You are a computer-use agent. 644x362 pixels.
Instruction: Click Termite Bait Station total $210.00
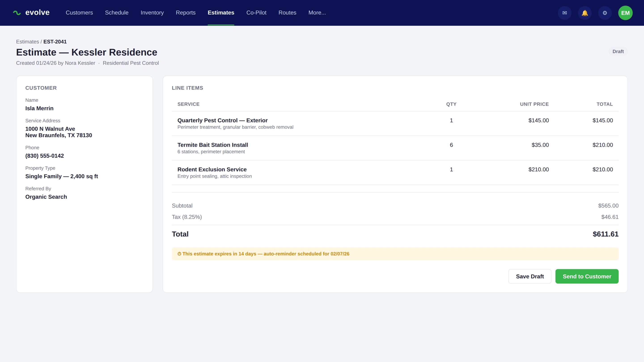[x=602, y=145]
